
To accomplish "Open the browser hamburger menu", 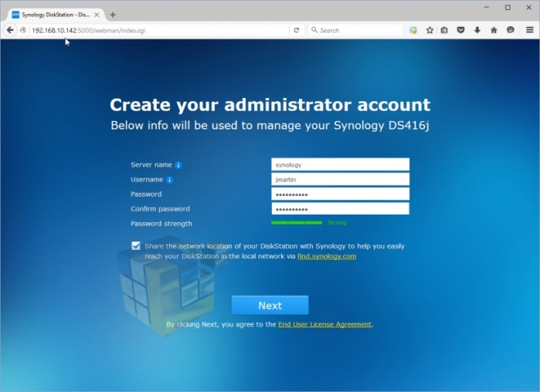I will (x=530, y=30).
